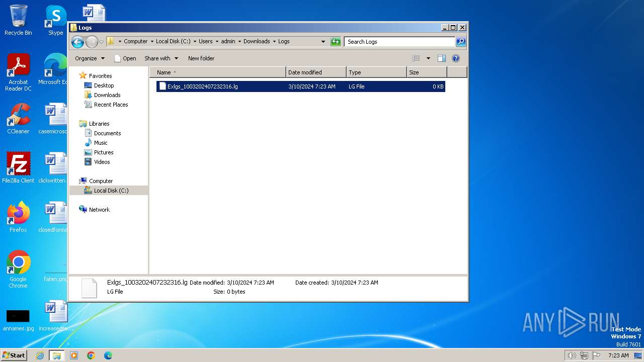
Task: Launch Chrome from the taskbar
Action: pyautogui.click(x=91, y=355)
